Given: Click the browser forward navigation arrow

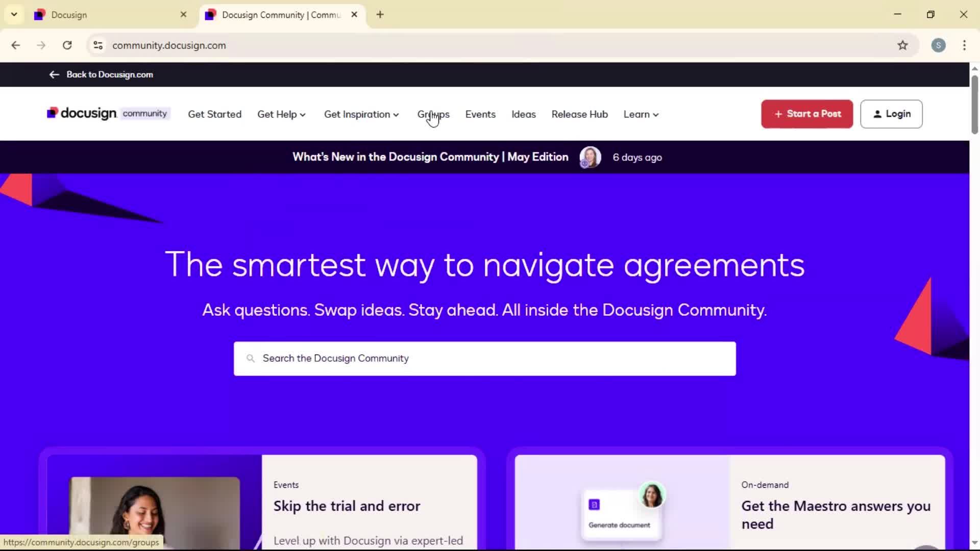Looking at the screenshot, I should pos(41,45).
